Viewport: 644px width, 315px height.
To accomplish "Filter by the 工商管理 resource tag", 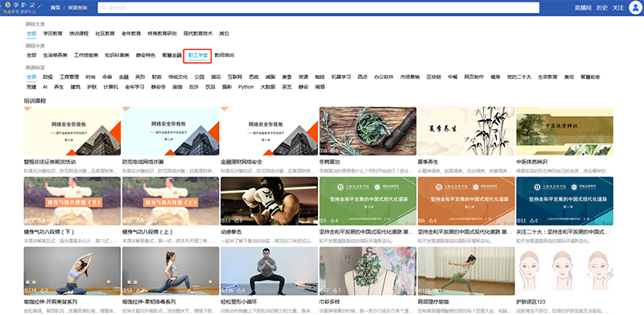I will (69, 77).
